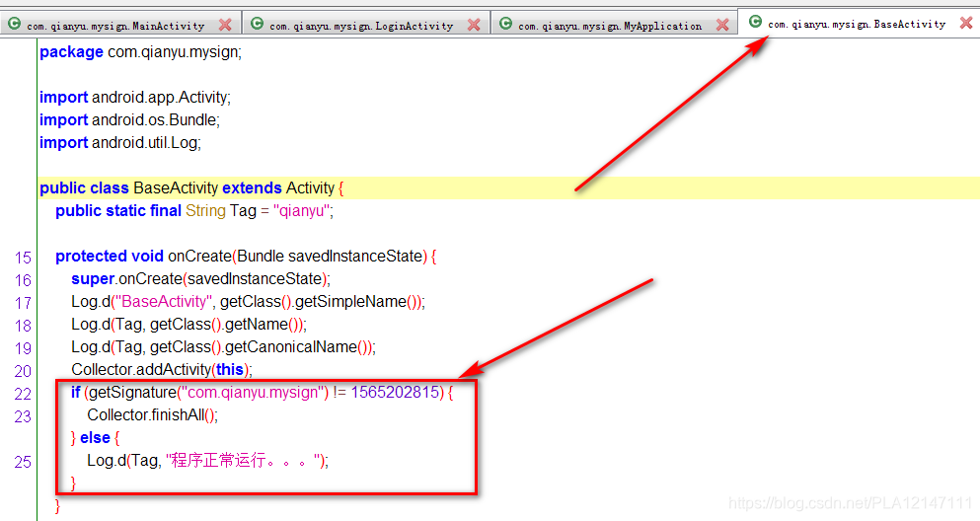Click the Log.d(Tag, getClass().getName()) line
Screen dimensions: 980x521
point(188,325)
